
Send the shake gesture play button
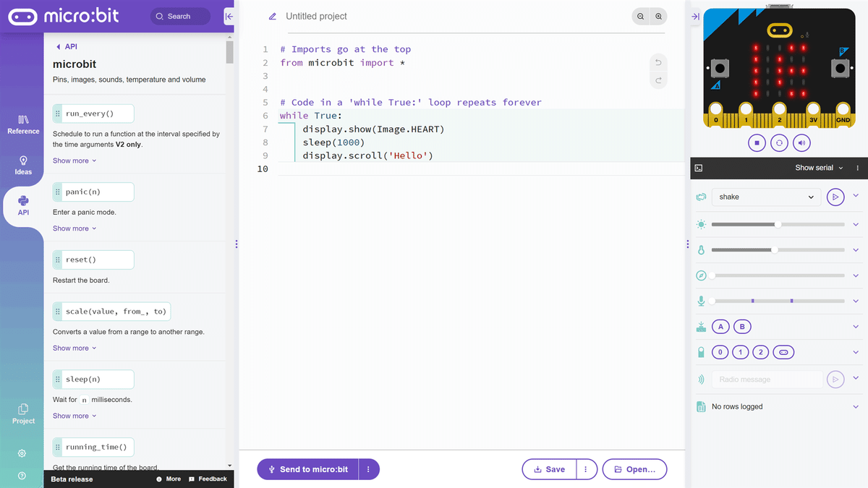[835, 197]
